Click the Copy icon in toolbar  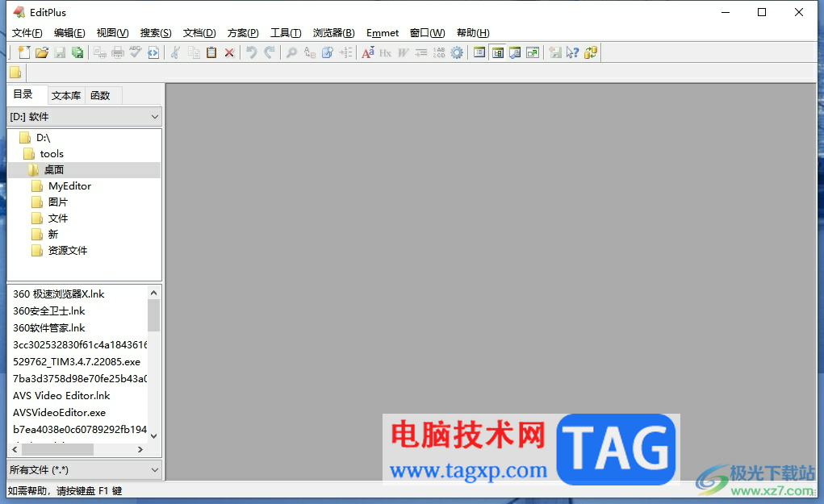pos(194,52)
